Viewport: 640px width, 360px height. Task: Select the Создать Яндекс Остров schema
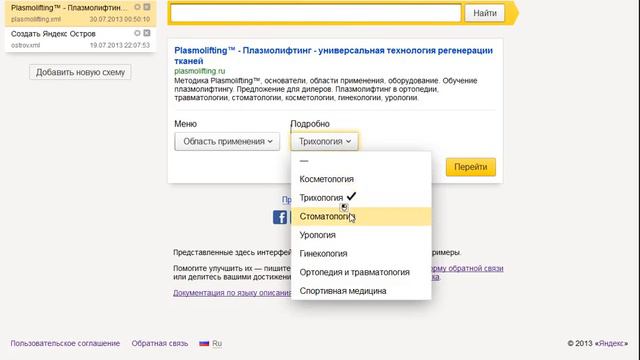[80, 39]
